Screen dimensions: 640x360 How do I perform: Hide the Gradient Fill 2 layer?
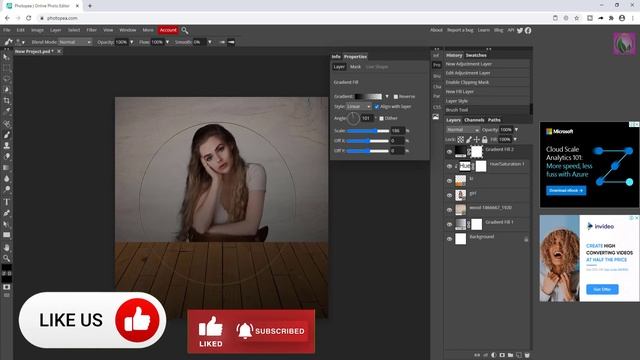point(449,152)
